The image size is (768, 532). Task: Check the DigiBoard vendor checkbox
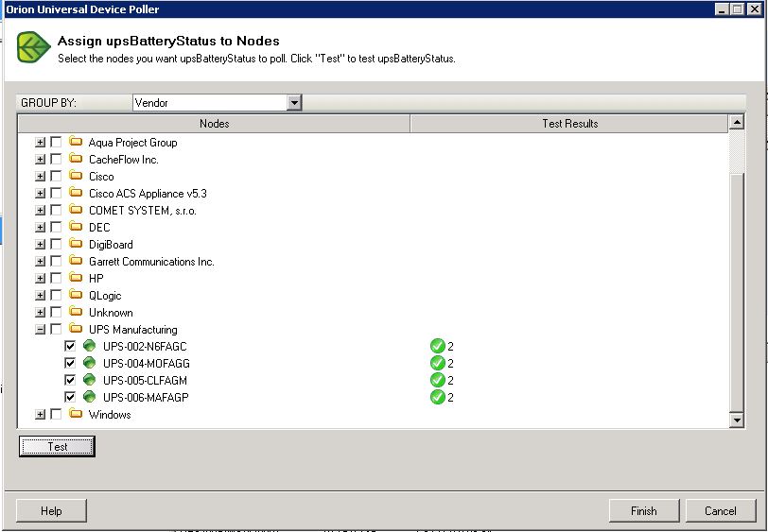[x=56, y=244]
